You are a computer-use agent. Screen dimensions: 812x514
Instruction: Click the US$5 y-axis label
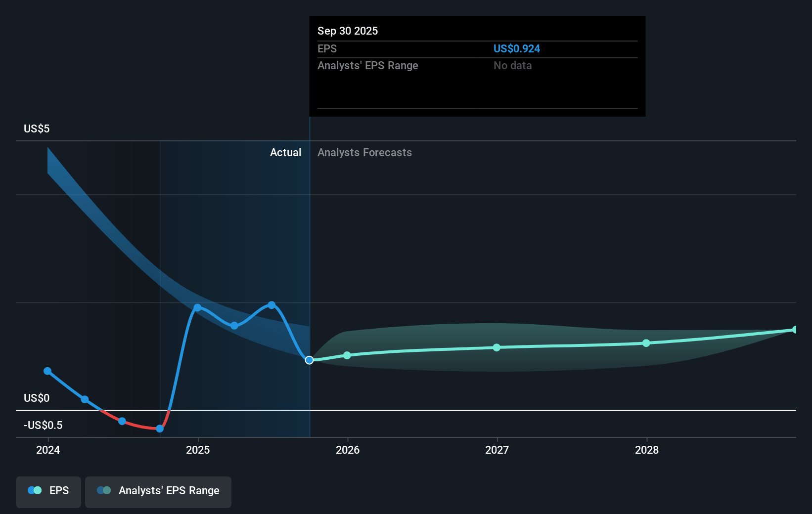(x=37, y=129)
